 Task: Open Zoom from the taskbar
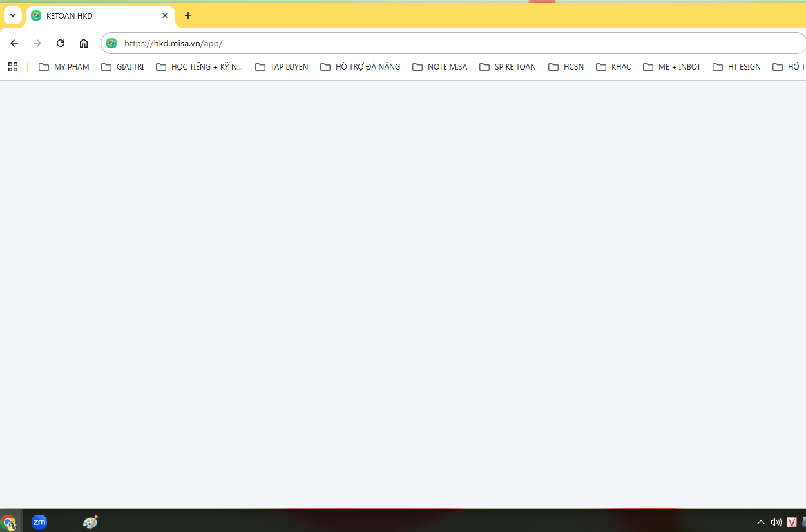coord(39,522)
